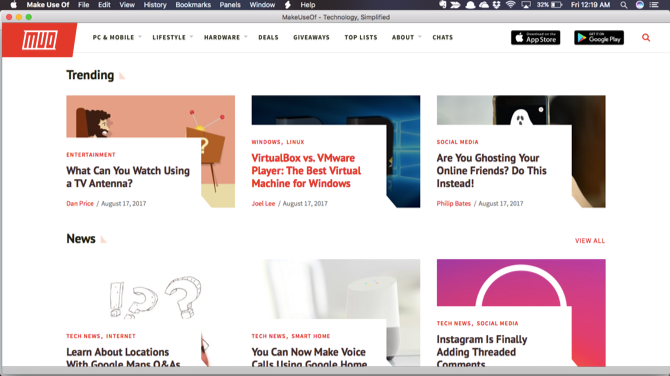Click the lightning bolt menu icon
The image size is (670, 376).
pos(288,5)
